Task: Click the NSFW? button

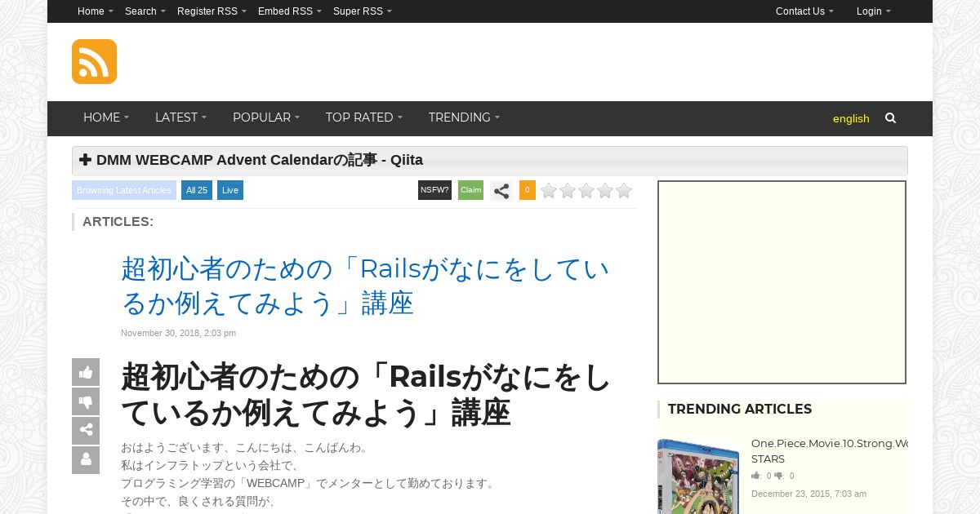Action: coord(434,190)
